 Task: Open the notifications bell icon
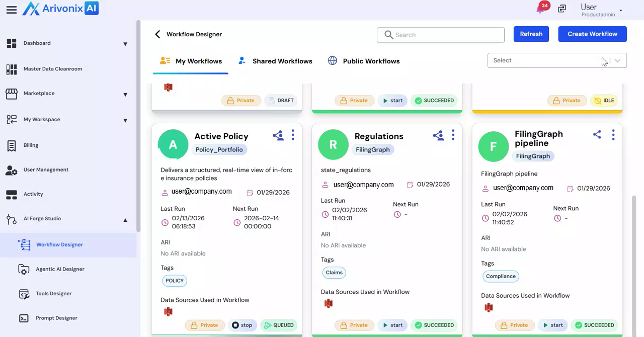point(541,9)
